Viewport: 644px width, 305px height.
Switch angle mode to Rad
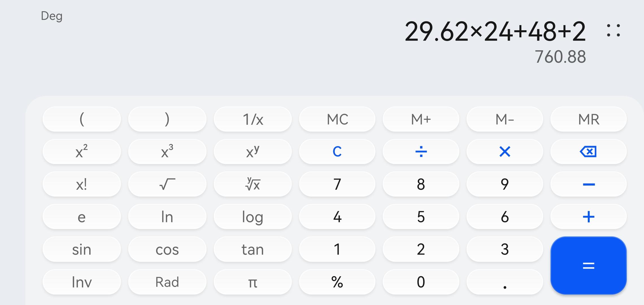(167, 282)
